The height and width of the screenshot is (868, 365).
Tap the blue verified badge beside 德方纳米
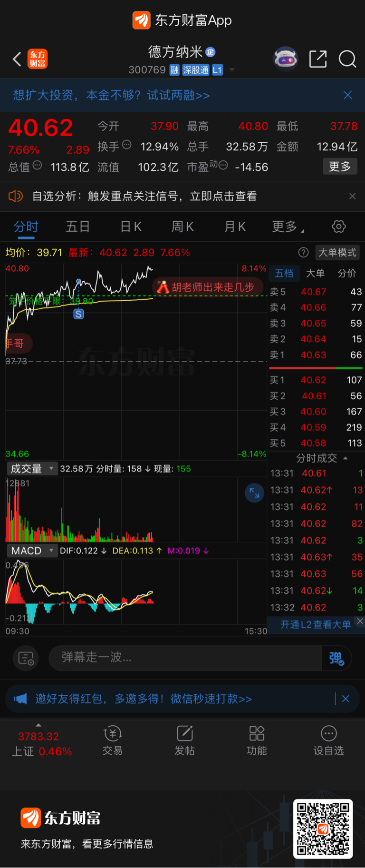point(211,52)
